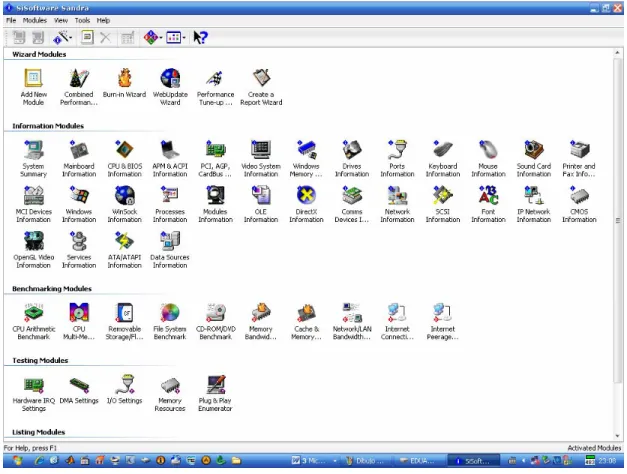Open Keyboard Information module
Screen dimensions: 627x474
[443, 158]
